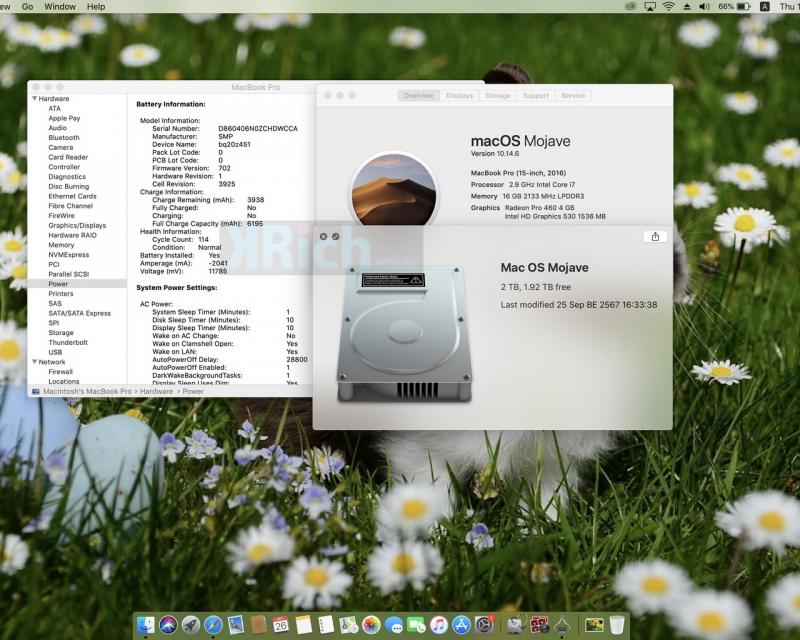This screenshot has height=640, width=800.
Task: Select Graphics/Displays in the sidebar
Action: [77, 225]
